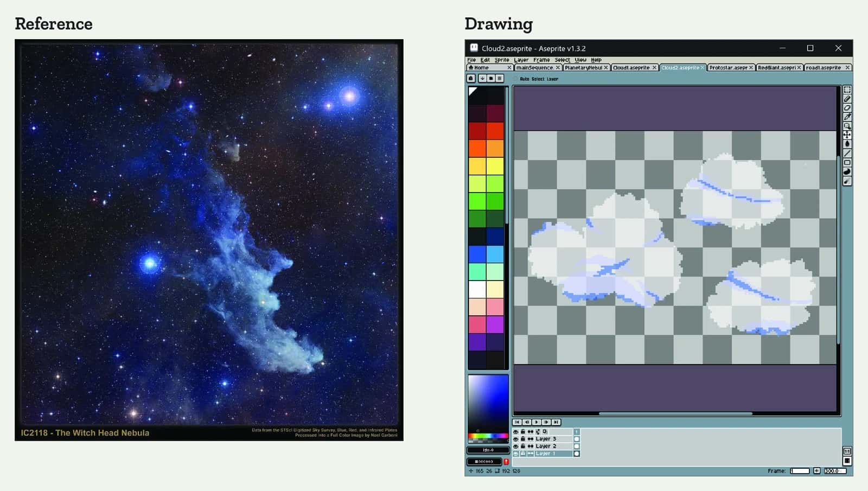Click the palette lock icon above swatches

click(471, 78)
